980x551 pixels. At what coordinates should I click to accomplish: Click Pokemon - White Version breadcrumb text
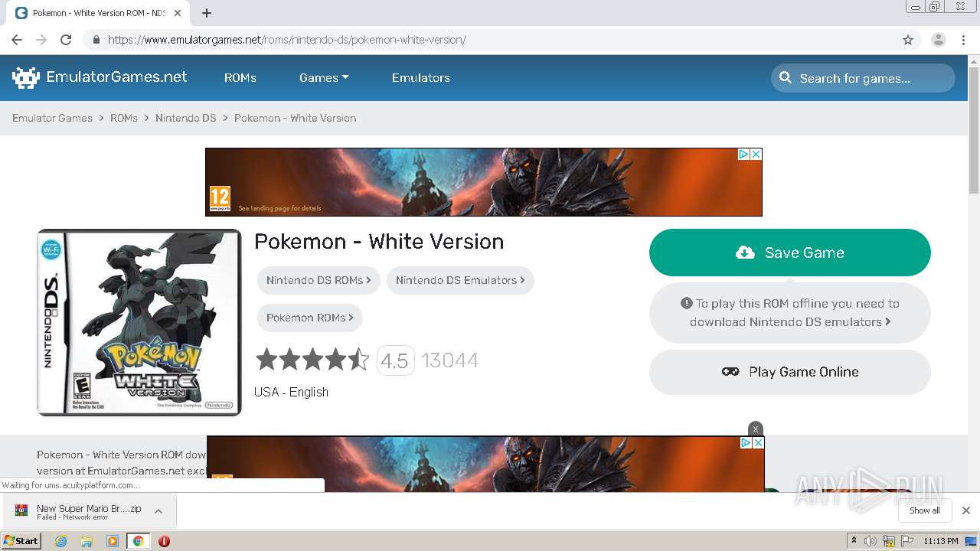click(295, 118)
